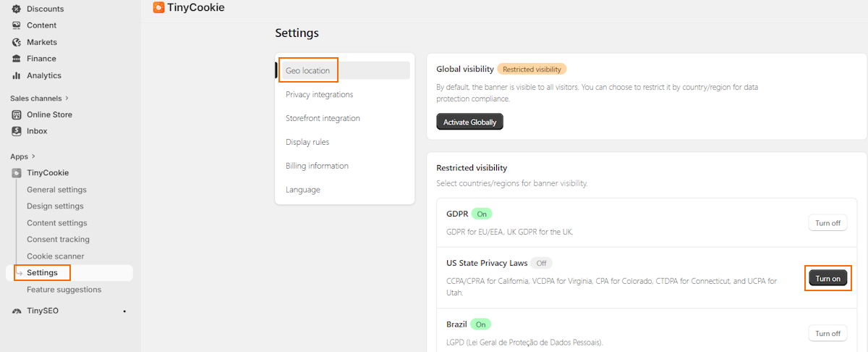Click the Analytics bar chart icon

pyautogui.click(x=17, y=75)
